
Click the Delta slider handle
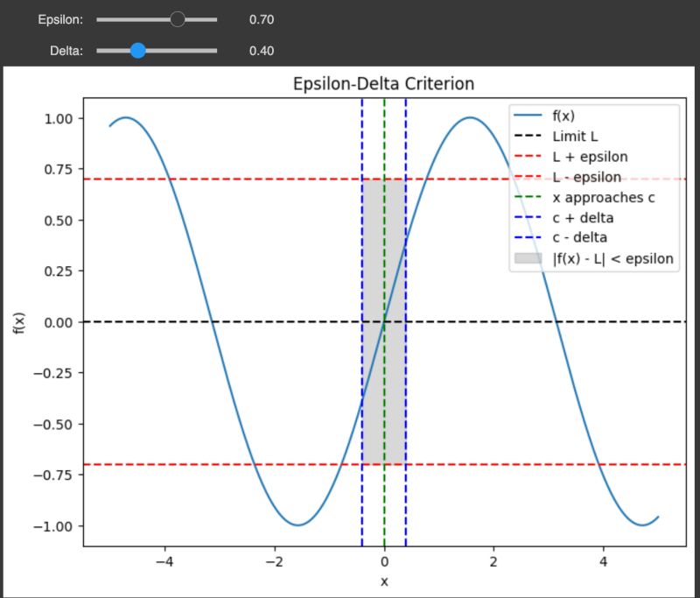click(137, 51)
